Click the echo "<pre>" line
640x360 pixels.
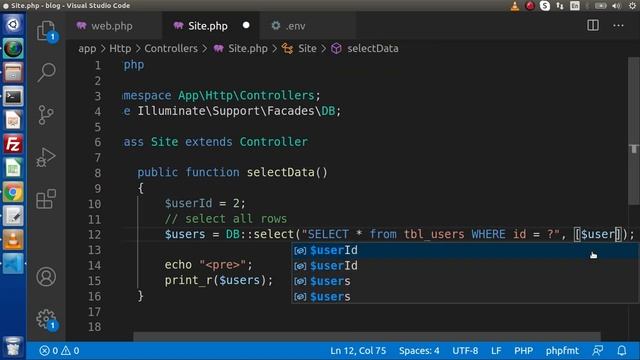pyautogui.click(x=209, y=265)
